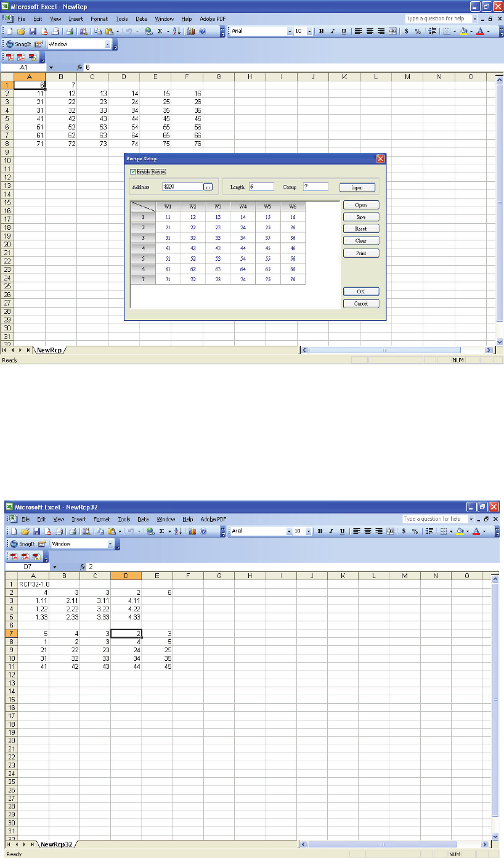Click Fill Color paint bucket in NewRcp window

[463, 31]
